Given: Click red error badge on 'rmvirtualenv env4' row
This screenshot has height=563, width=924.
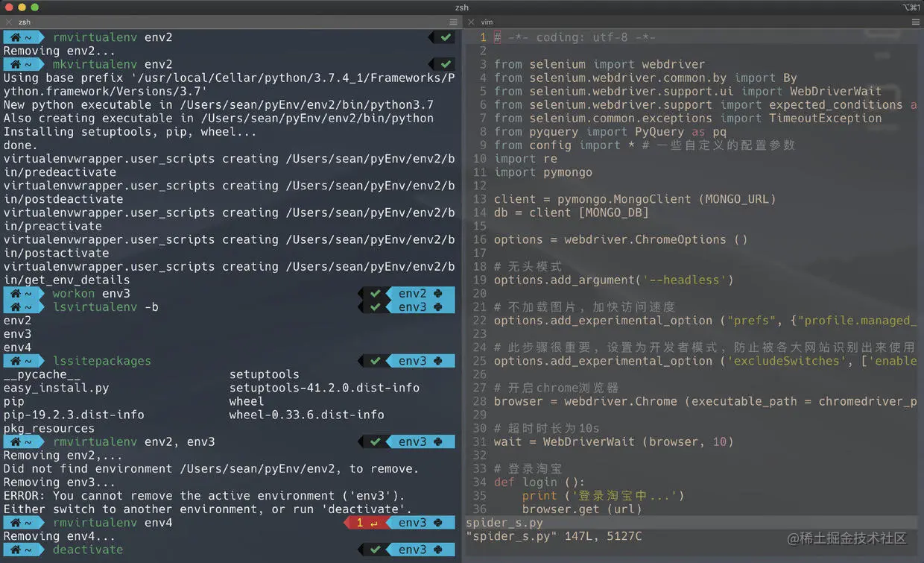Looking at the screenshot, I should coord(365,523).
